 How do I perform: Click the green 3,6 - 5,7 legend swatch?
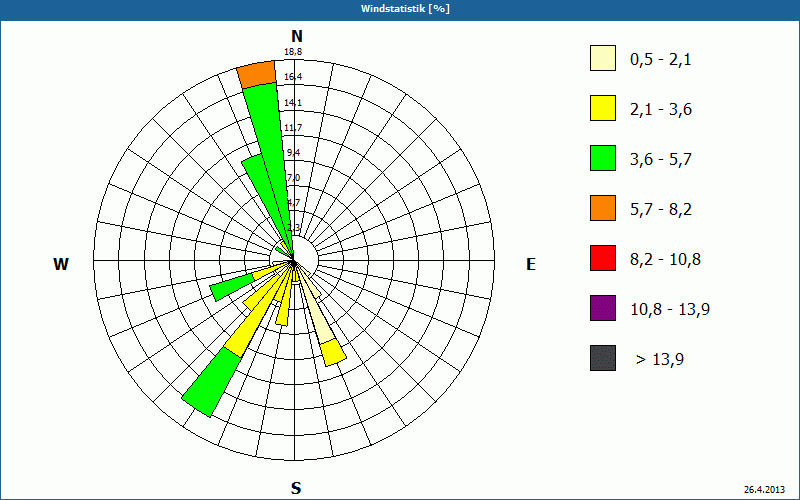[603, 158]
